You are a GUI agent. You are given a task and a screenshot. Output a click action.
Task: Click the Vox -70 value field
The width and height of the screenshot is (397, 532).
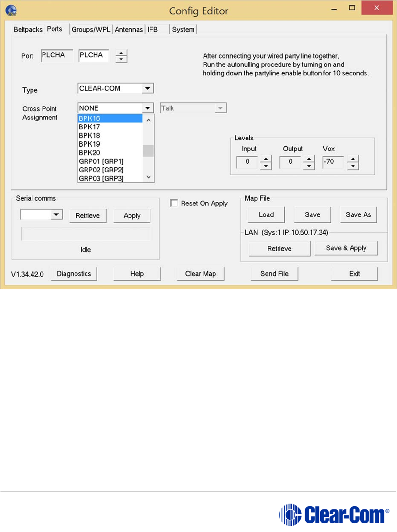tap(333, 162)
